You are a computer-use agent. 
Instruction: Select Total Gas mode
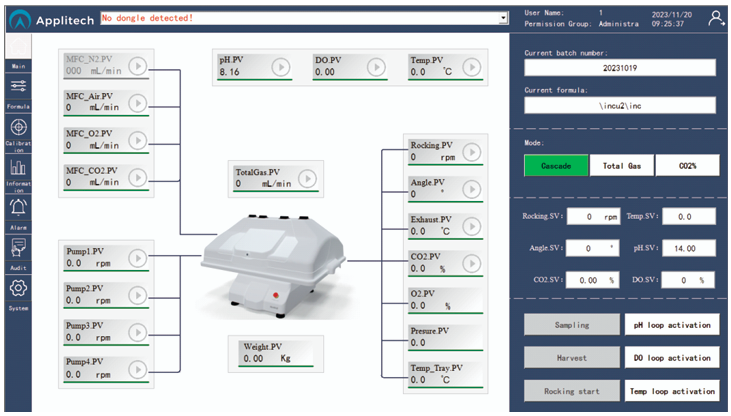point(620,166)
